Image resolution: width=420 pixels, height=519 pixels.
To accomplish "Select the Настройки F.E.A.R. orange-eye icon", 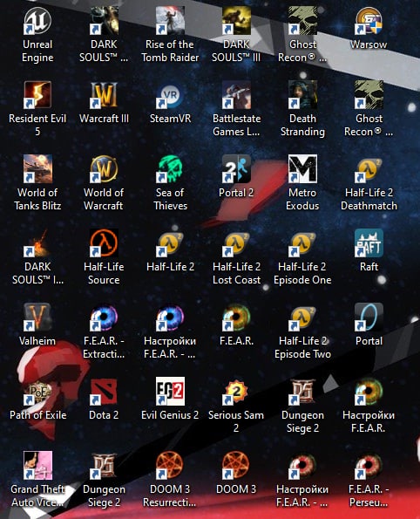I will point(369,392).
